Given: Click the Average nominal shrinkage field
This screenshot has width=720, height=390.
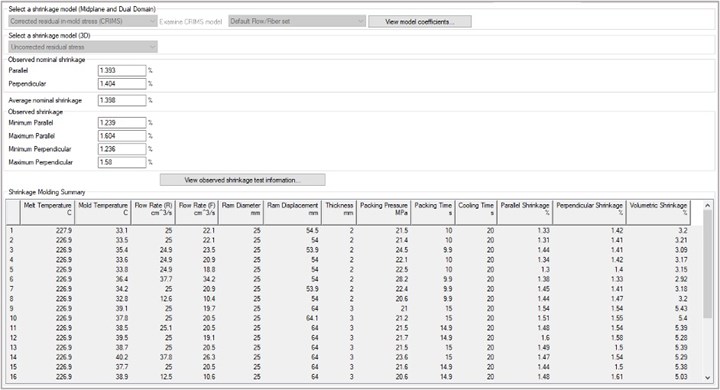Looking at the screenshot, I should (122, 100).
